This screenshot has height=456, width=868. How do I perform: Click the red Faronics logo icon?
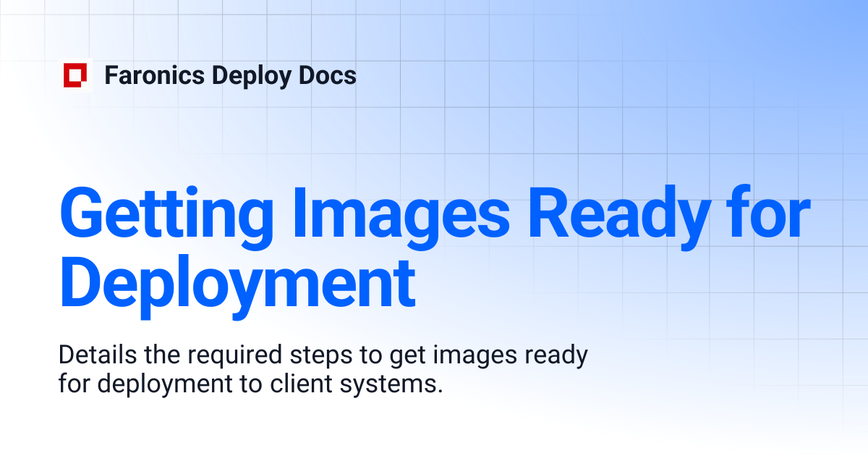coord(75,76)
